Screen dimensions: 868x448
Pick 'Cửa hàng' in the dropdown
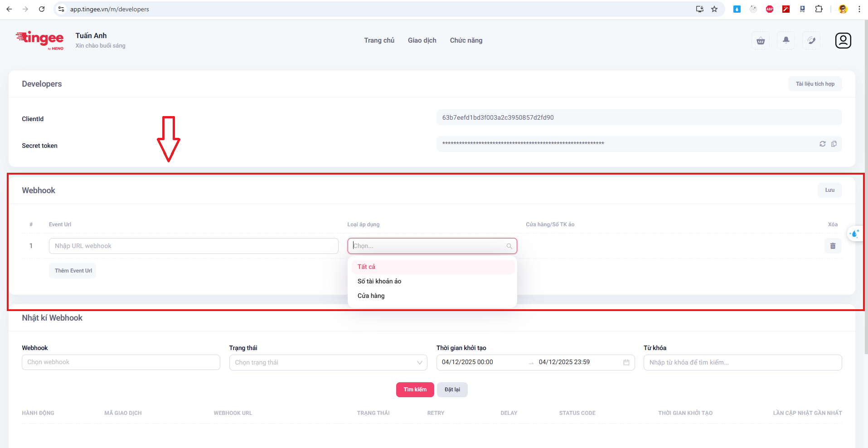pos(371,296)
